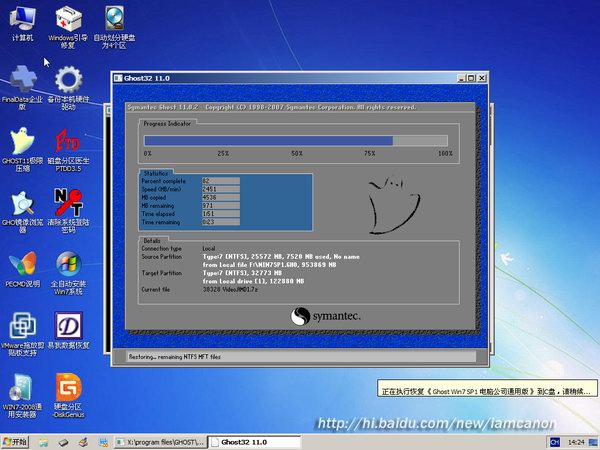600x450 pixels.
Task: Click the third quick-launch icon in taskbar
Action: (x=83, y=443)
